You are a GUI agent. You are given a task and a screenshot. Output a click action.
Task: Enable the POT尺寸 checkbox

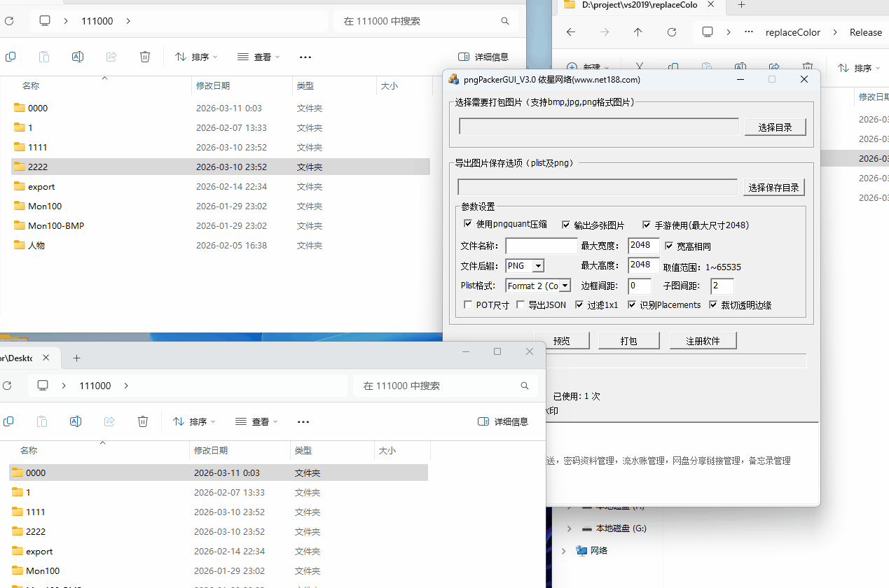468,304
